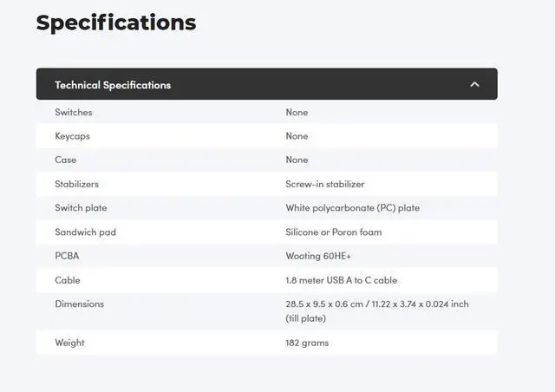555x392 pixels.
Task: Select the Sandwich pad row label
Action: (x=85, y=232)
